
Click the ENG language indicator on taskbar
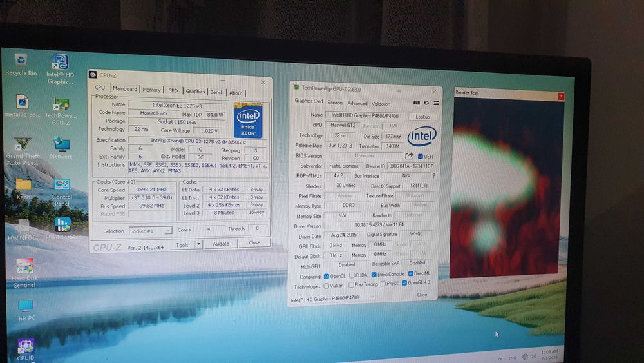click(x=512, y=358)
